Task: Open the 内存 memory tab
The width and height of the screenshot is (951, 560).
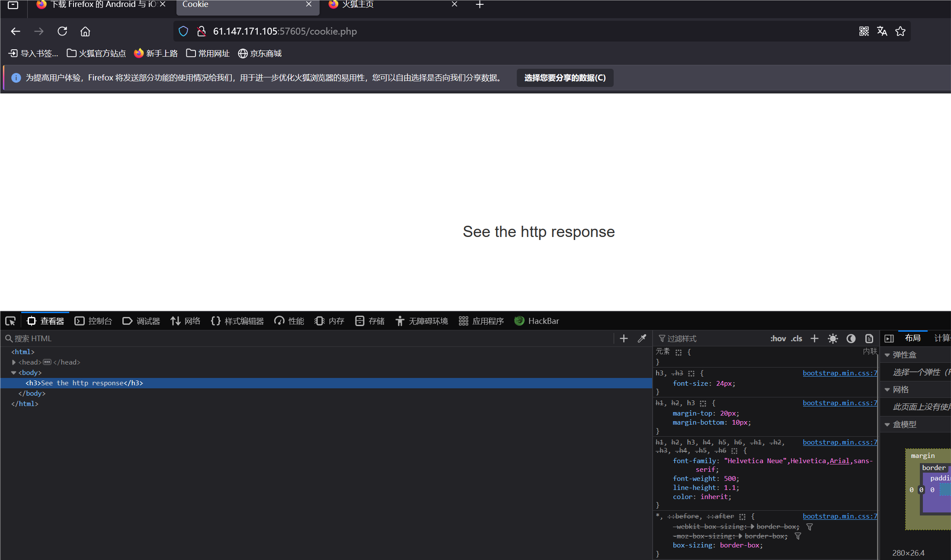Action: click(x=329, y=321)
